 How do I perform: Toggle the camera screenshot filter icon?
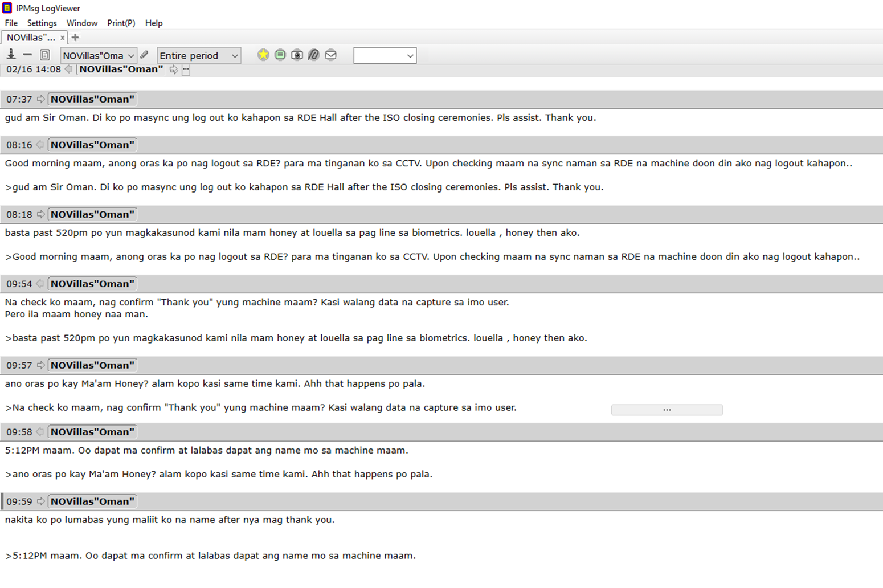point(297,55)
